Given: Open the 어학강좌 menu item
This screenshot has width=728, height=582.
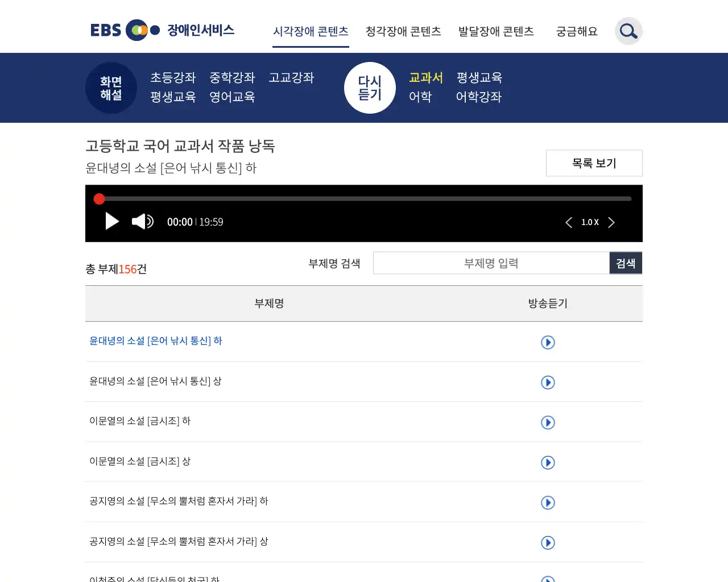Looking at the screenshot, I should pos(478,97).
